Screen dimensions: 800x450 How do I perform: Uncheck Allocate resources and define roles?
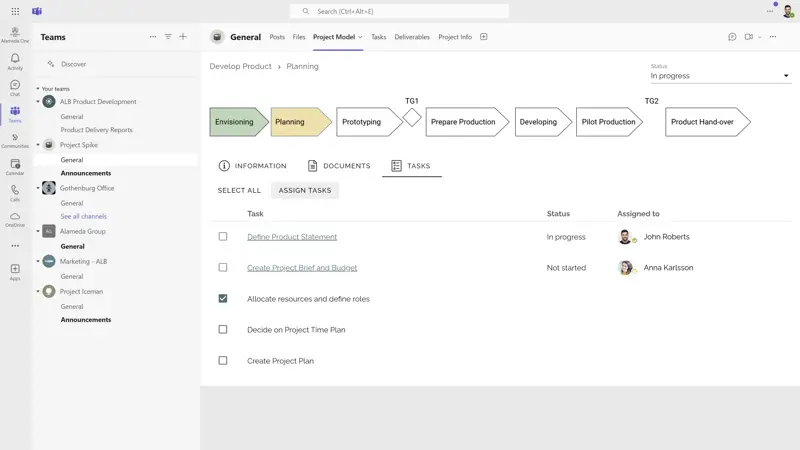(x=223, y=298)
